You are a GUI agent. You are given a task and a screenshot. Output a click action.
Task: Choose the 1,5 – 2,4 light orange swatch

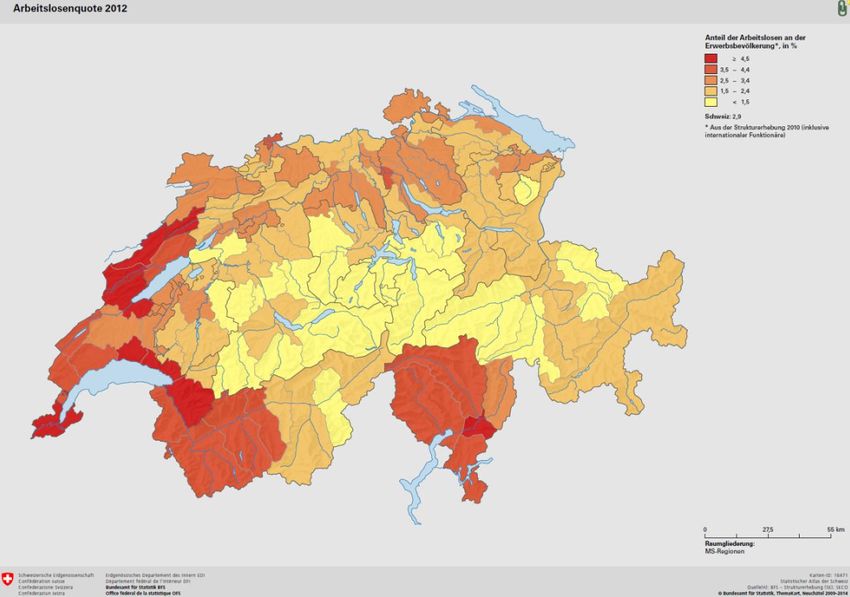pyautogui.click(x=711, y=91)
